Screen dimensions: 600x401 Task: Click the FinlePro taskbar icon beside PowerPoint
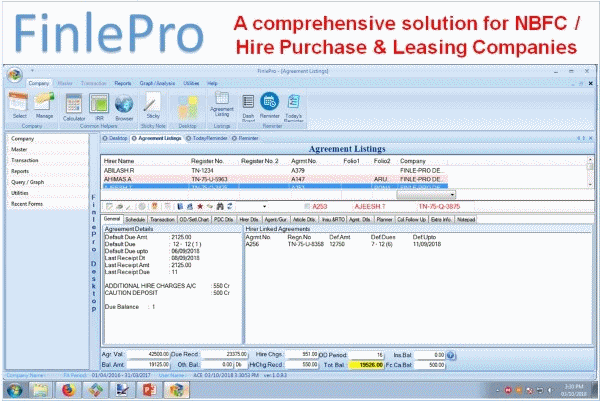tap(176, 390)
